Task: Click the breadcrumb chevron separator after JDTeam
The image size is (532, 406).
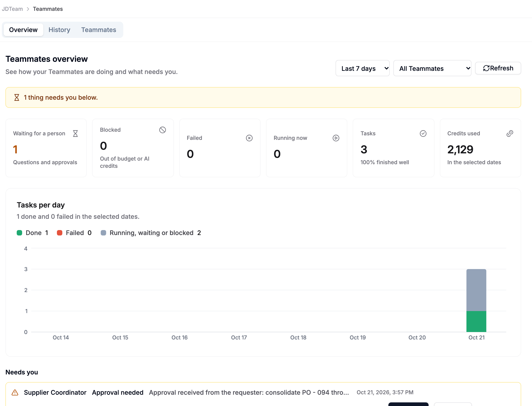Action: (28, 9)
